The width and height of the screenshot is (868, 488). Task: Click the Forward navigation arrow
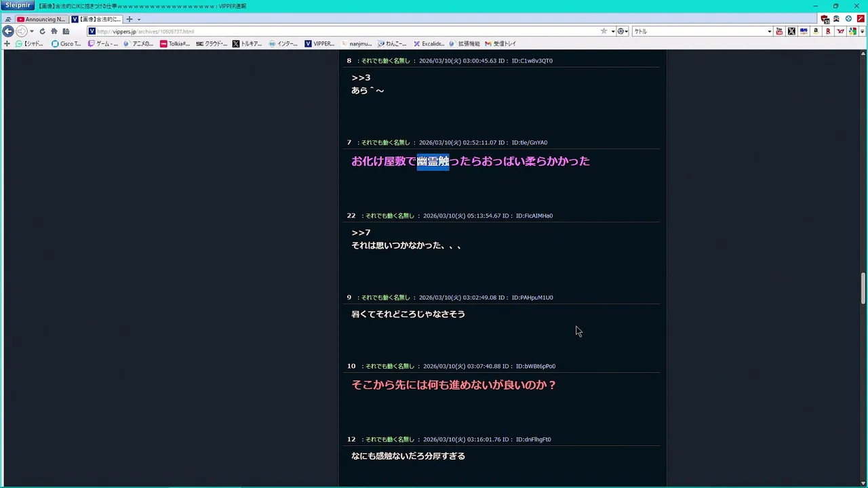[22, 31]
